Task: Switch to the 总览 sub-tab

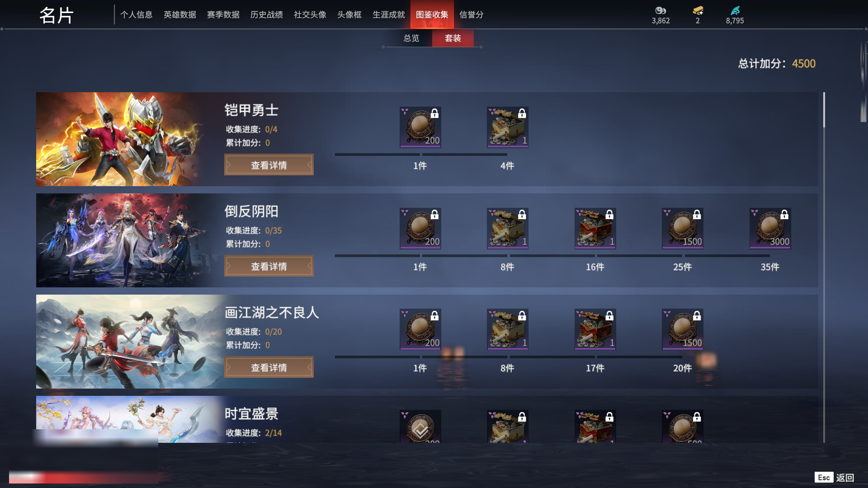Action: [x=411, y=38]
